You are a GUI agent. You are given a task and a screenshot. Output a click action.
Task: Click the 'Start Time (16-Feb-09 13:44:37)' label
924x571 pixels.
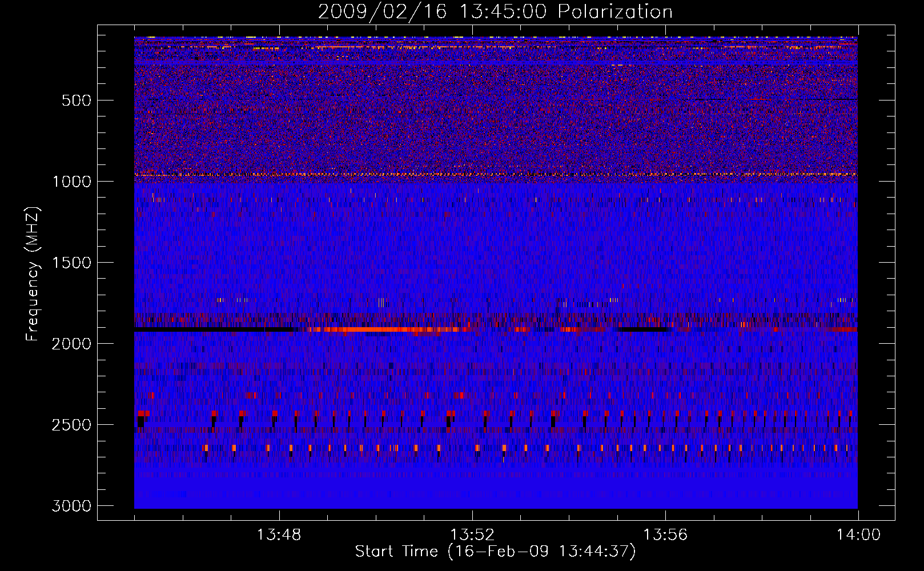coord(495,552)
